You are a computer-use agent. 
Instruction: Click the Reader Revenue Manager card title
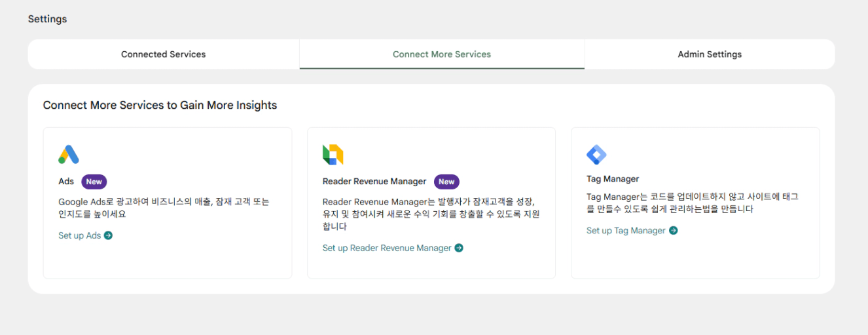point(374,182)
